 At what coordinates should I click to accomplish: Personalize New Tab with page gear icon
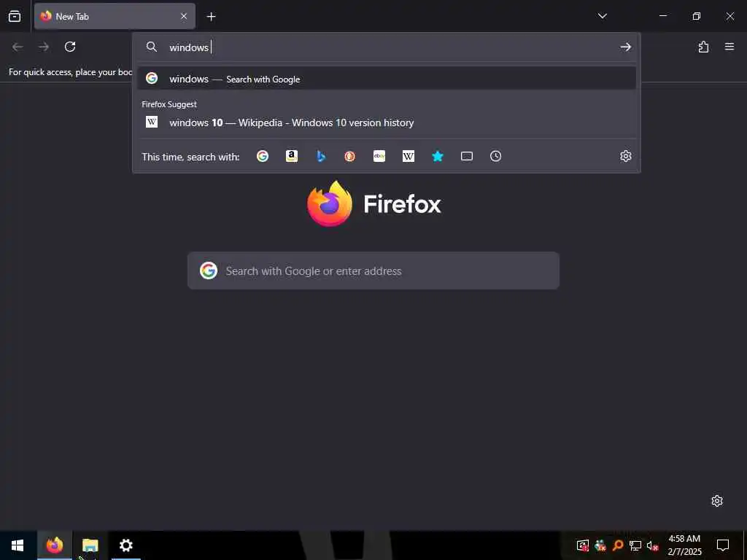pos(717,501)
